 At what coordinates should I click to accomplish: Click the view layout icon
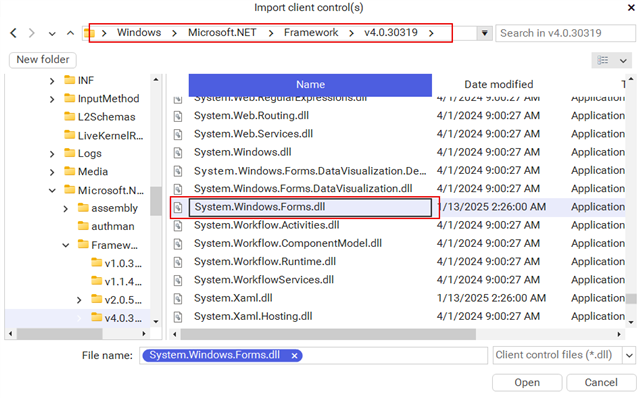coord(602,60)
